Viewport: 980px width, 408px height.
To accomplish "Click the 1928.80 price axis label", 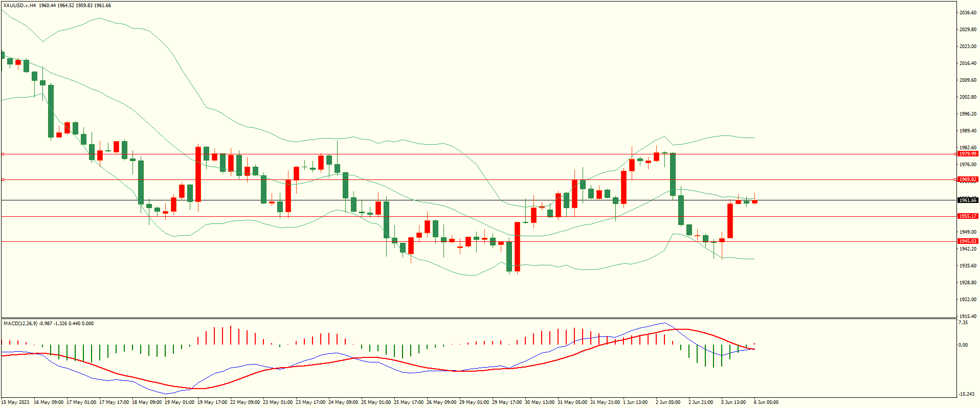I will [x=968, y=283].
